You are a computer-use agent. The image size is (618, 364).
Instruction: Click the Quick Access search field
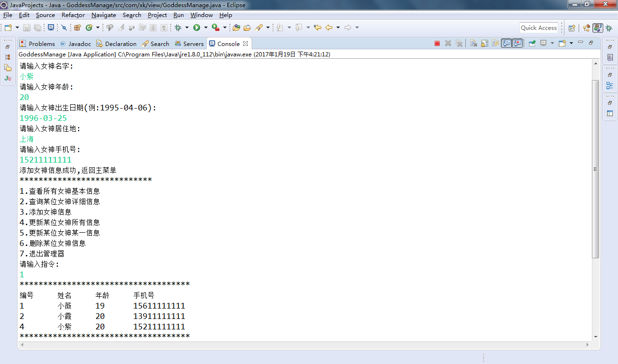539,28
